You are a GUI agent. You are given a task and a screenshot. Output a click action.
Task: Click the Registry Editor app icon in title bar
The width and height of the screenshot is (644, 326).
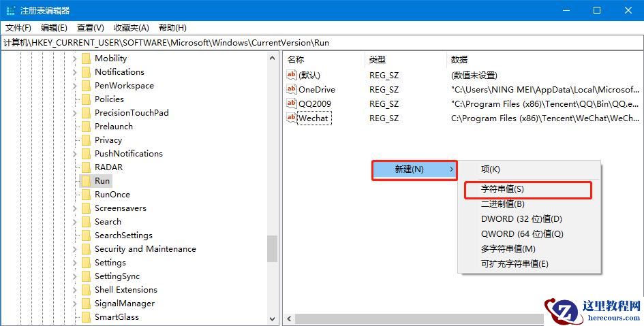[11, 11]
